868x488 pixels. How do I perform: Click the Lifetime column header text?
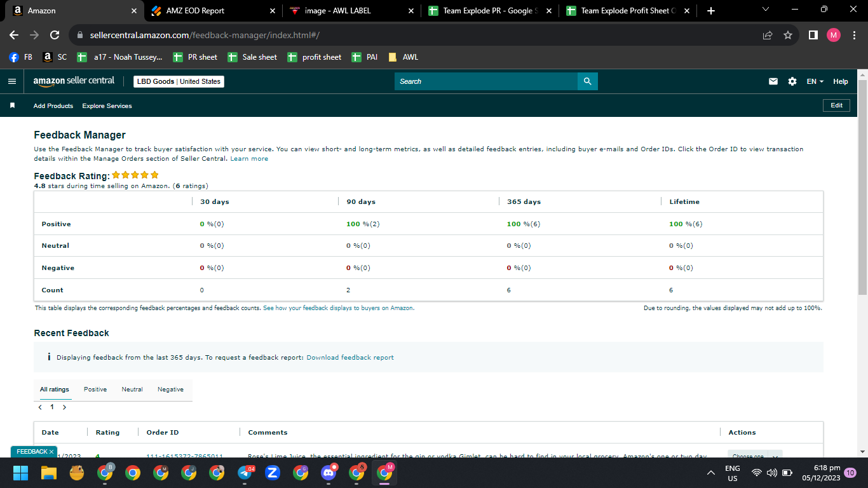pos(684,201)
